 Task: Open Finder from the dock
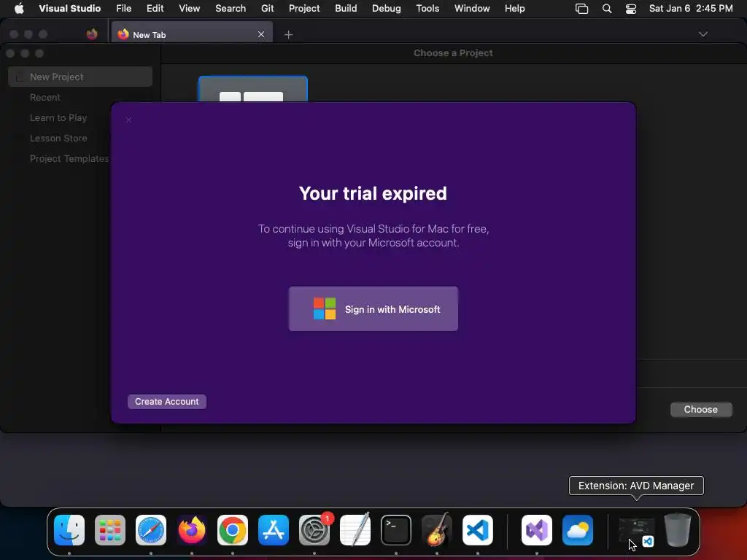tap(69, 529)
